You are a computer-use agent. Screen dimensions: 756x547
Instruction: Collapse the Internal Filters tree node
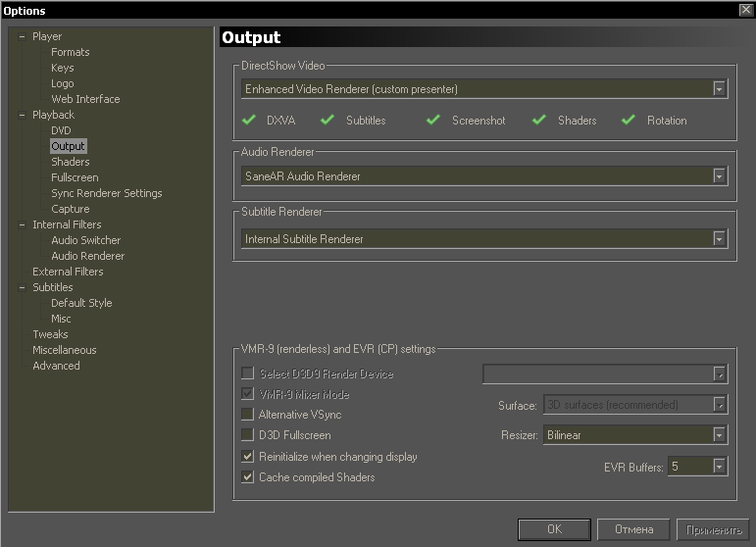[22, 224]
